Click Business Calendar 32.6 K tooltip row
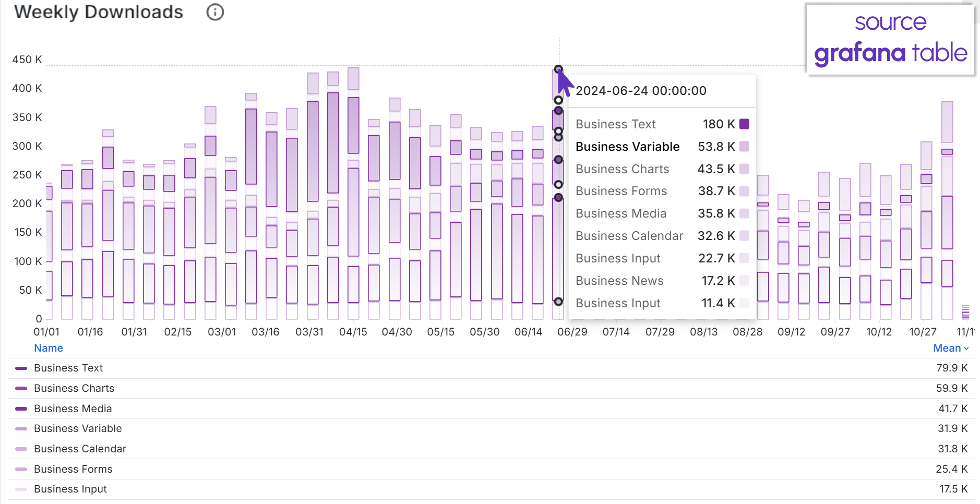 pyautogui.click(x=662, y=236)
